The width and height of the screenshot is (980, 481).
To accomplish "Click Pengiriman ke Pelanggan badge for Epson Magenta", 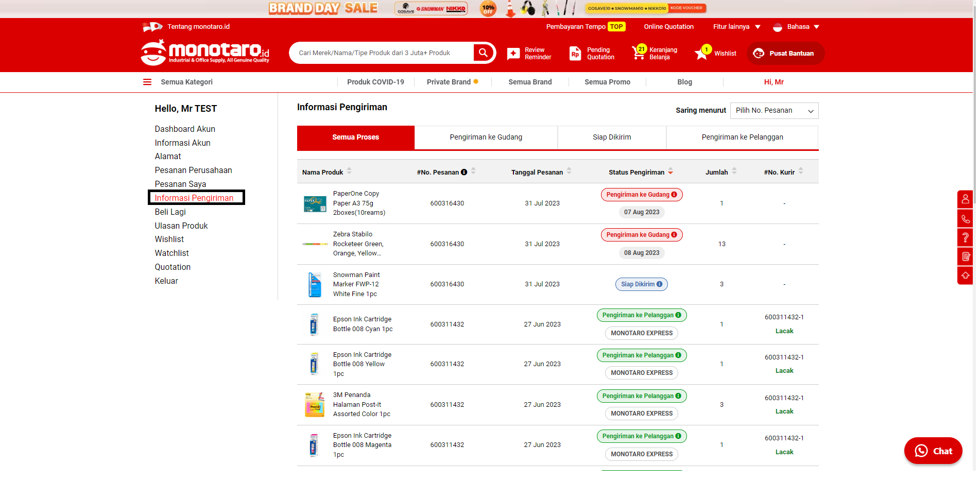I will [641, 436].
